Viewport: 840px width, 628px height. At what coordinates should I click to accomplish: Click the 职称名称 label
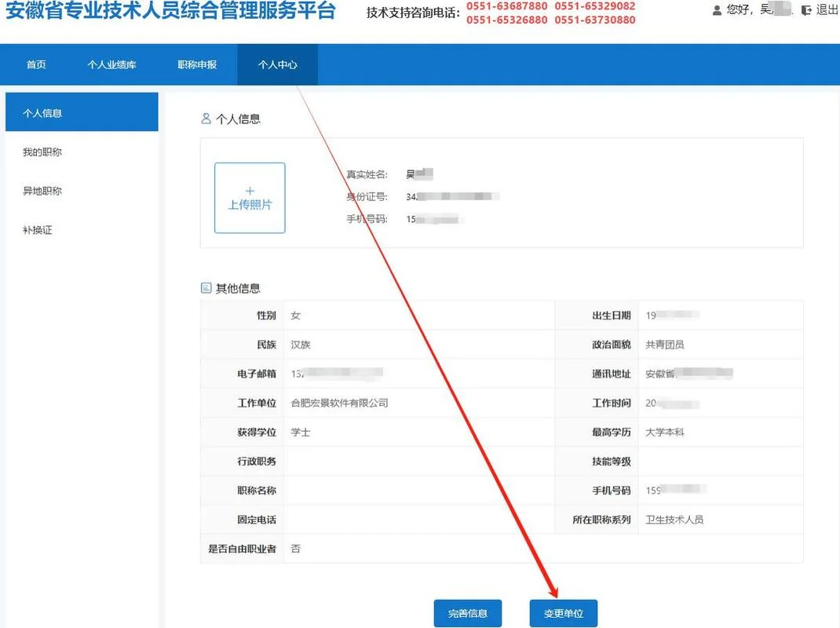coord(257,491)
